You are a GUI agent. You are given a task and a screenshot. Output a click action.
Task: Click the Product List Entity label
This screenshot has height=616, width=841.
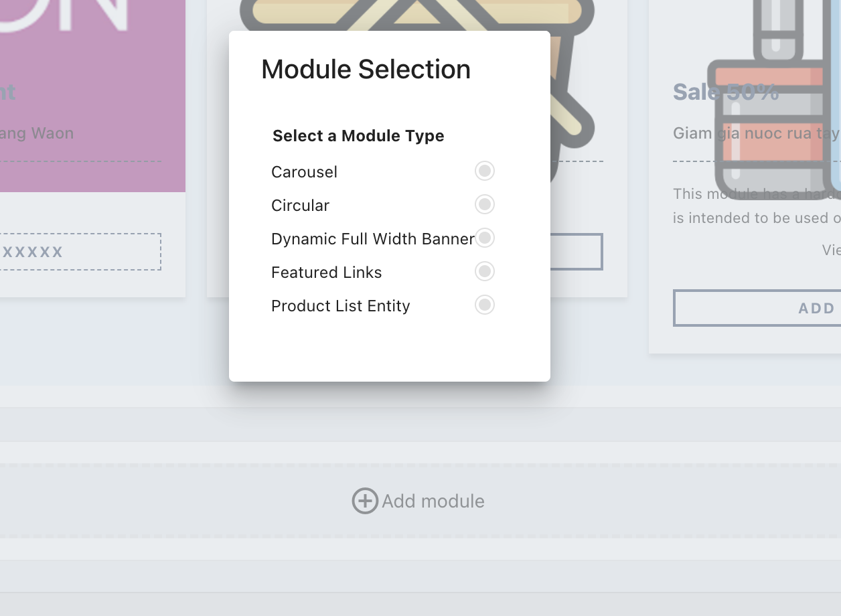pos(340,306)
